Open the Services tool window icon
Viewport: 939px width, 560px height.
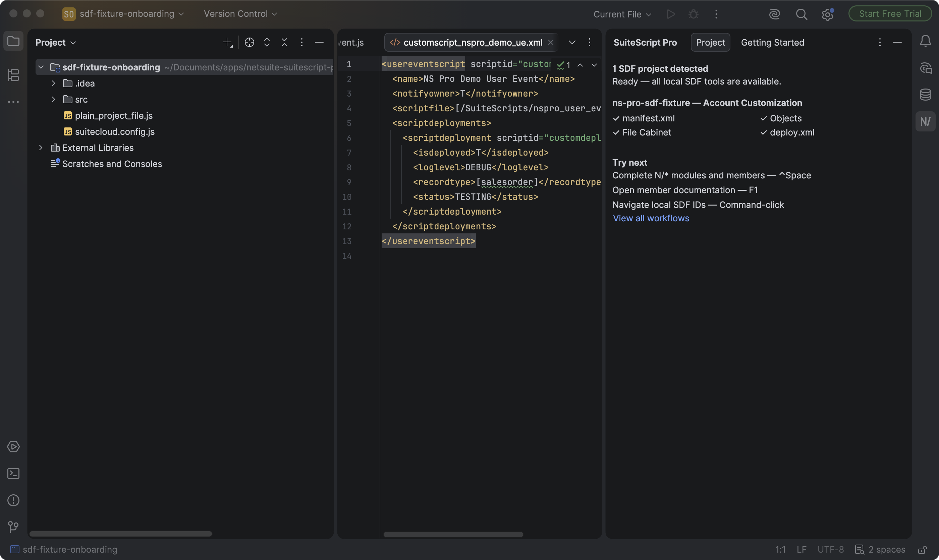pos(14,447)
